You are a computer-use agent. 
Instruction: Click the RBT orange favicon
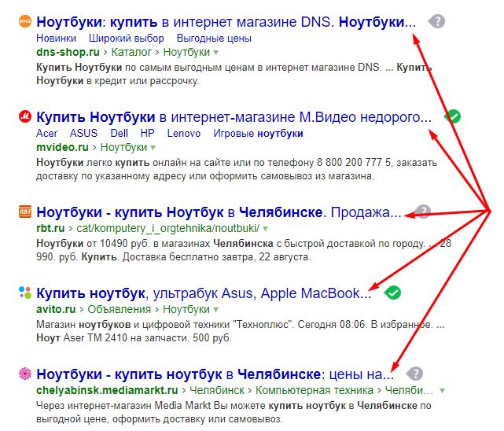point(25,212)
